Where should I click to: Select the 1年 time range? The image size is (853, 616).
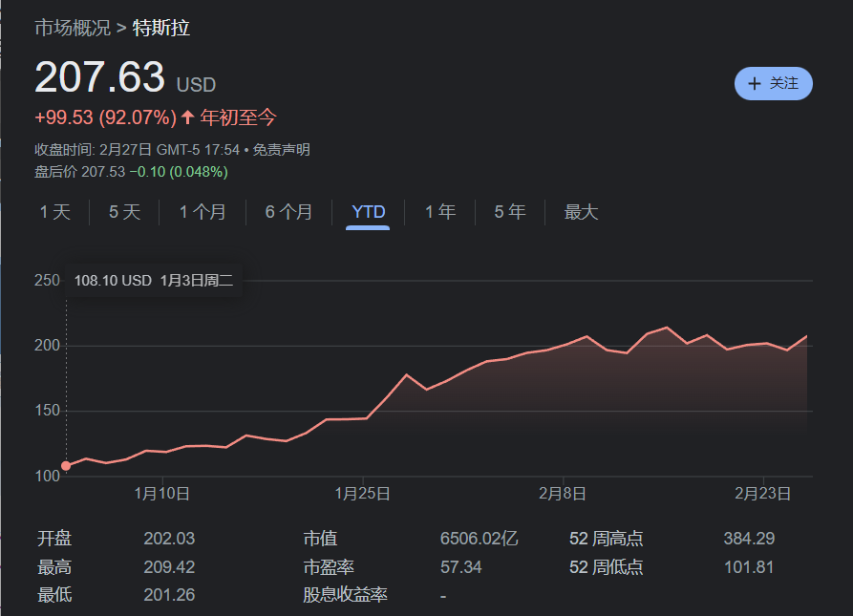(439, 212)
